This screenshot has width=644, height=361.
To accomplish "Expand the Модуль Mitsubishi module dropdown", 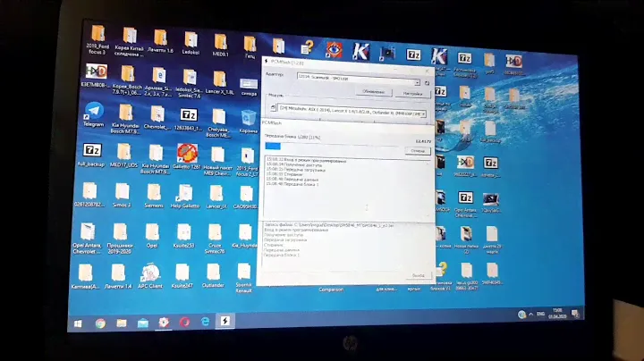I will tap(352, 113).
